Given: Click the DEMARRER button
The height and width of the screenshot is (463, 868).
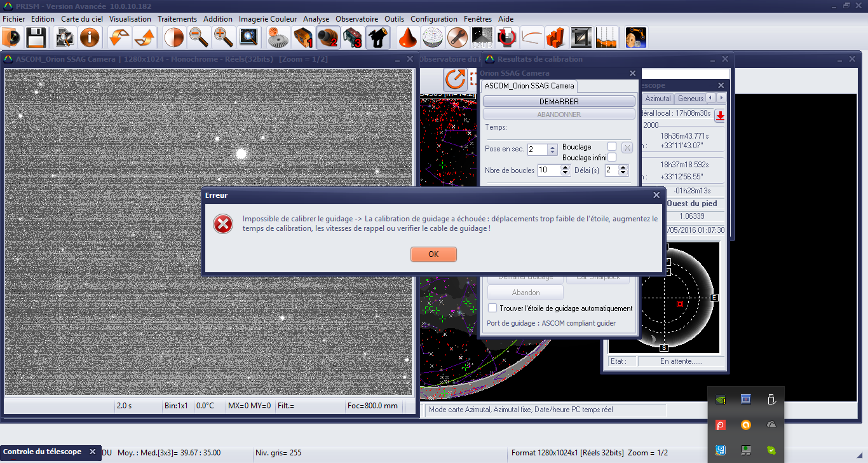Looking at the screenshot, I should (x=559, y=101).
